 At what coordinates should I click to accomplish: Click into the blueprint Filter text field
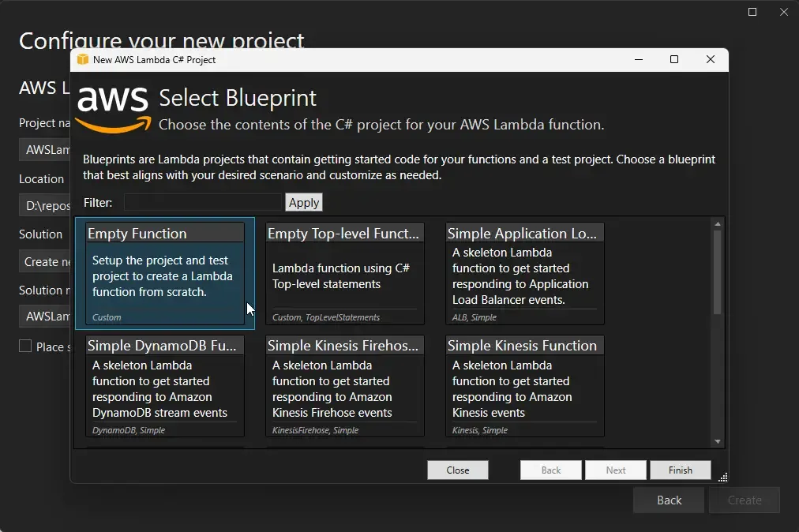tap(203, 202)
